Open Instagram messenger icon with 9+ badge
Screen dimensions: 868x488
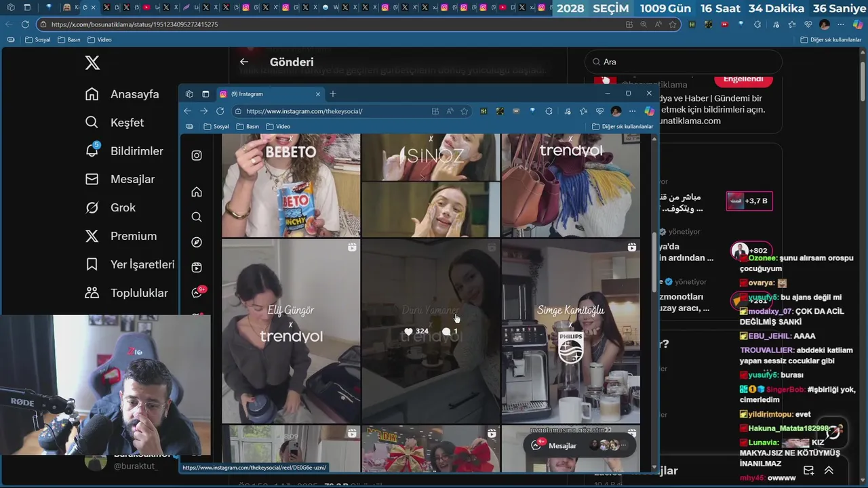(197, 293)
